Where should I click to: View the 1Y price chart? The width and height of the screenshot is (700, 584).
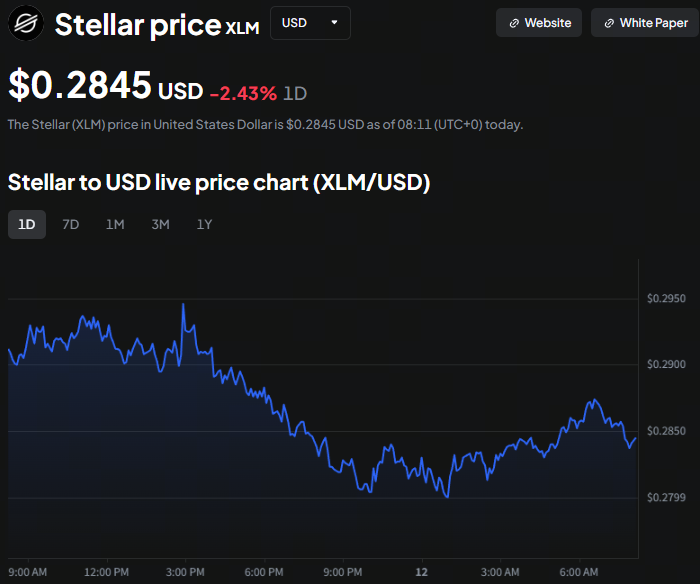204,224
